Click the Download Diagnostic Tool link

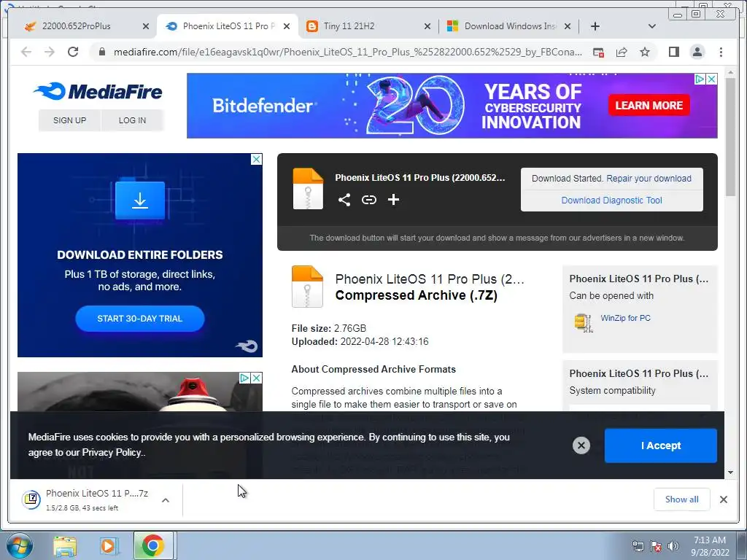point(612,201)
